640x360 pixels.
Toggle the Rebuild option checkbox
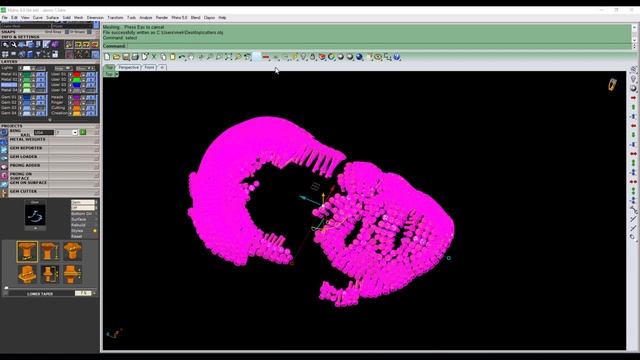(x=96, y=225)
